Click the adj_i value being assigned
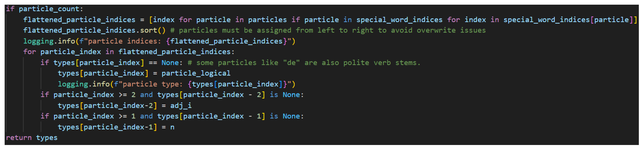Screen dimensions: 644x150 181,106
